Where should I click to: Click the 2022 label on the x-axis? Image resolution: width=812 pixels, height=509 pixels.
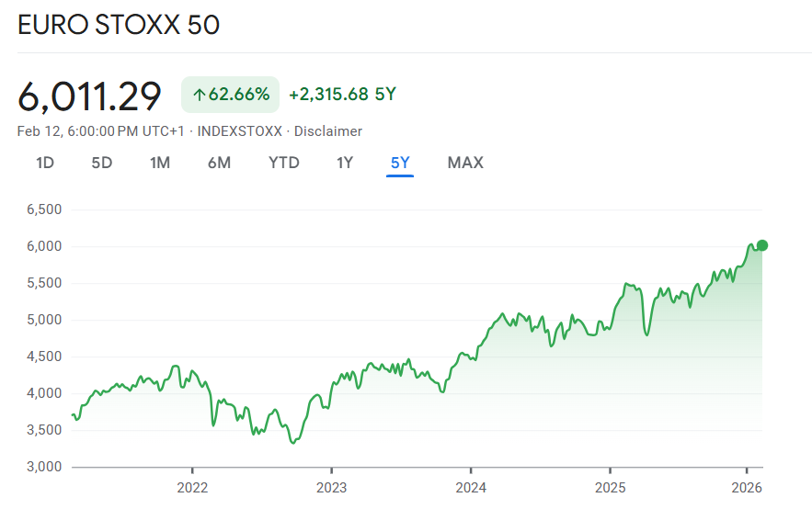tap(191, 487)
